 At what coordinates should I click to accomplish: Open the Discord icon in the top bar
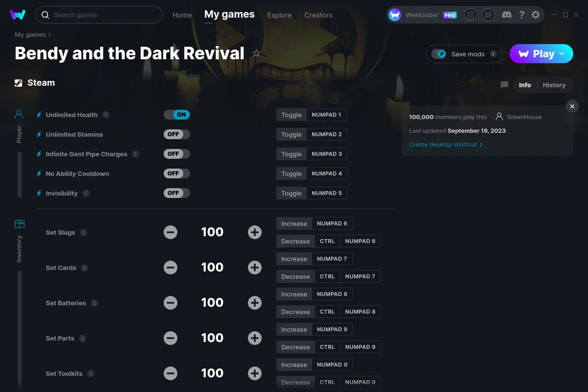coord(507,15)
